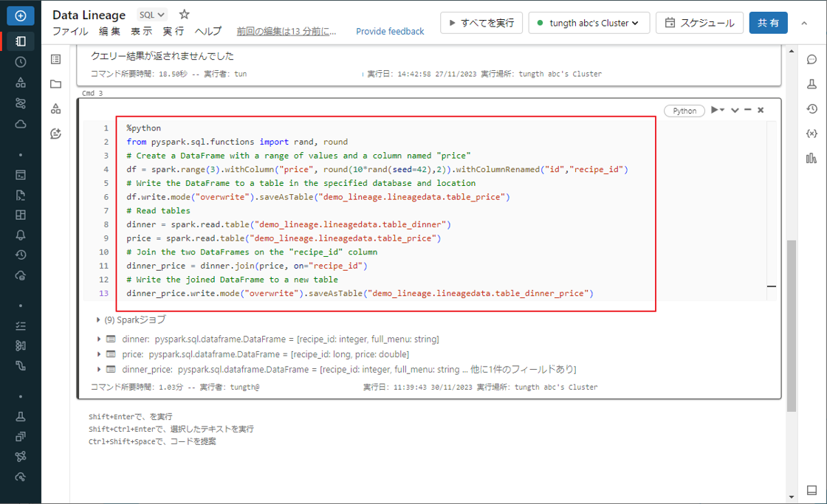Open the variables {x} panel icon
827x504 pixels.
click(811, 134)
